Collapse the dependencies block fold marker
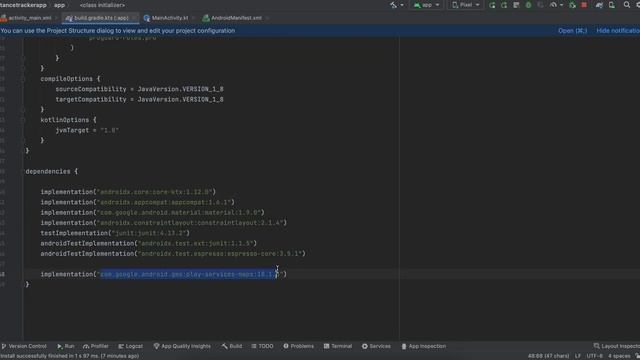This screenshot has height=360, width=640. 23,171
